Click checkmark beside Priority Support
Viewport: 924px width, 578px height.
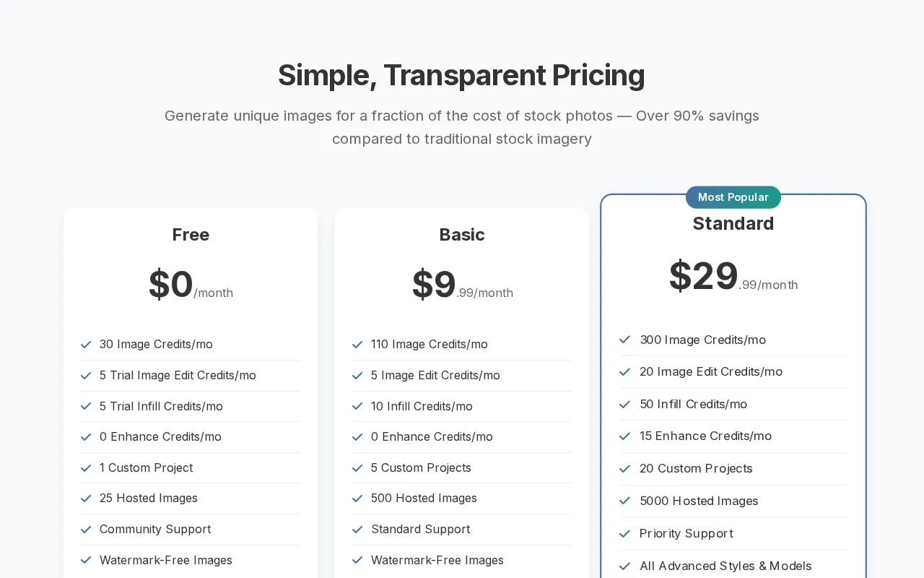(625, 534)
